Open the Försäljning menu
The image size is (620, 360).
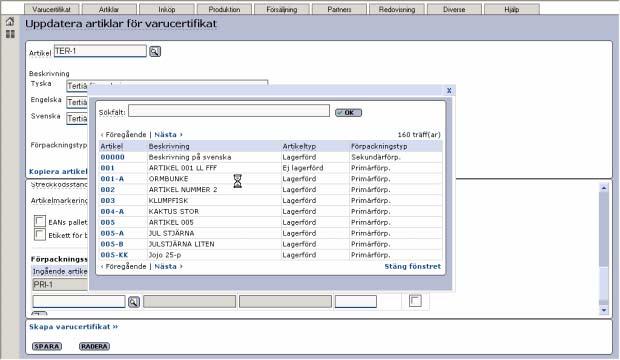(282, 9)
